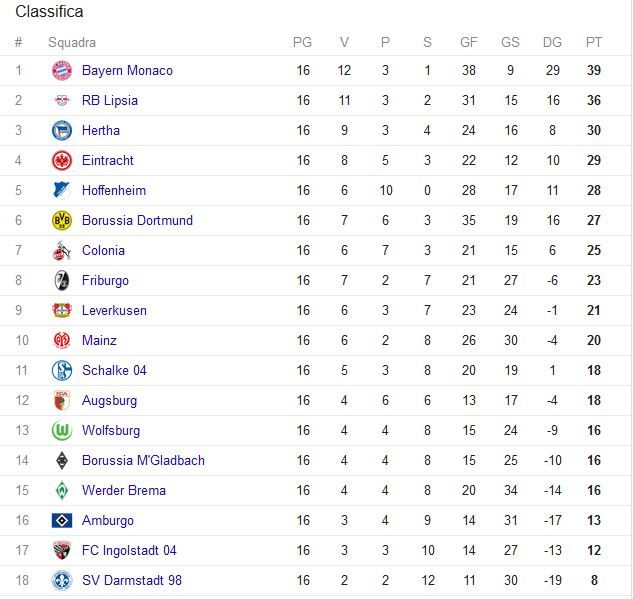Image resolution: width=633 pixels, height=599 pixels.
Task: Select the DG goal difference header
Action: pyautogui.click(x=552, y=42)
